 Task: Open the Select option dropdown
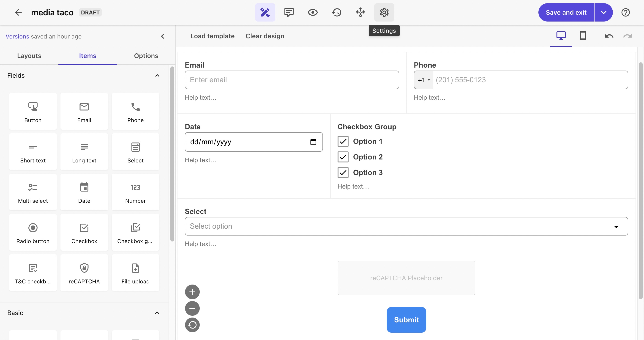pyautogui.click(x=406, y=226)
